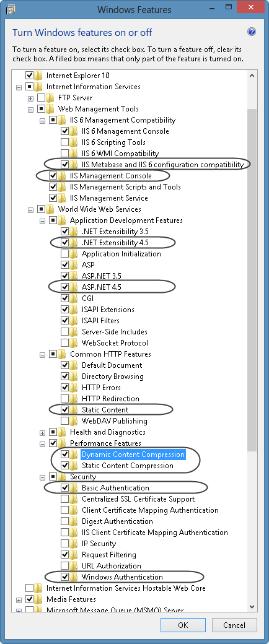Collapse the Performance Features node
Viewport: 269px width, 644px height.
[42, 443]
